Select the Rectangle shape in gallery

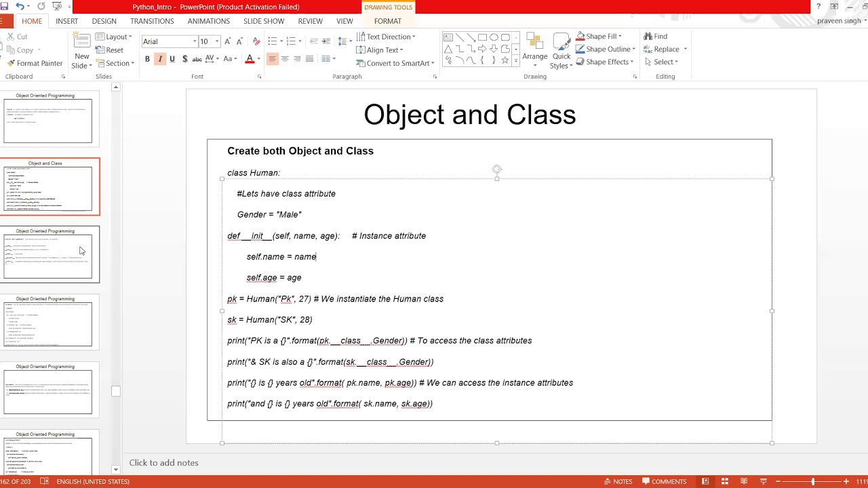482,37
